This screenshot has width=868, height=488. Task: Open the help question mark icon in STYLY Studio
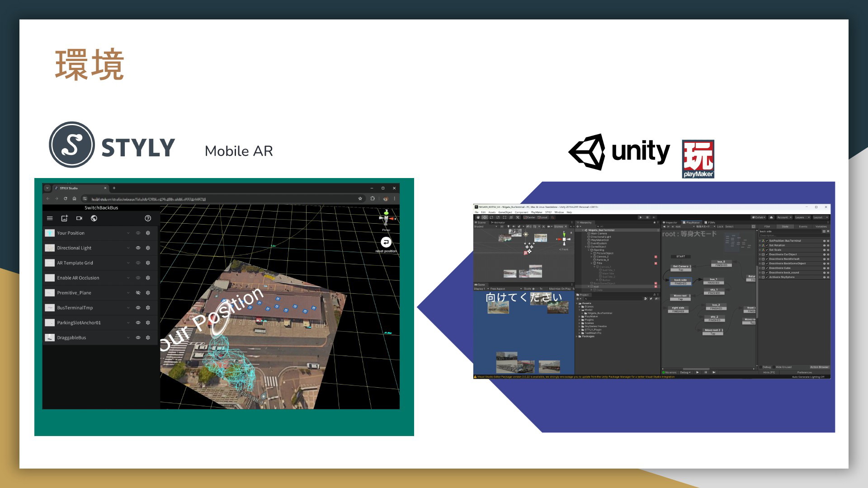pos(148,218)
